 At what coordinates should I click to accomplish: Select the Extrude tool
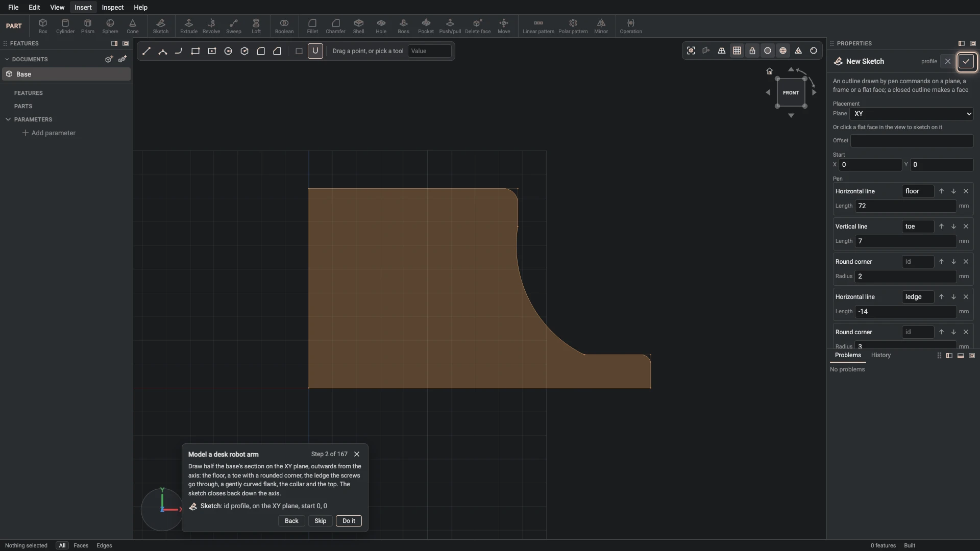188,26
